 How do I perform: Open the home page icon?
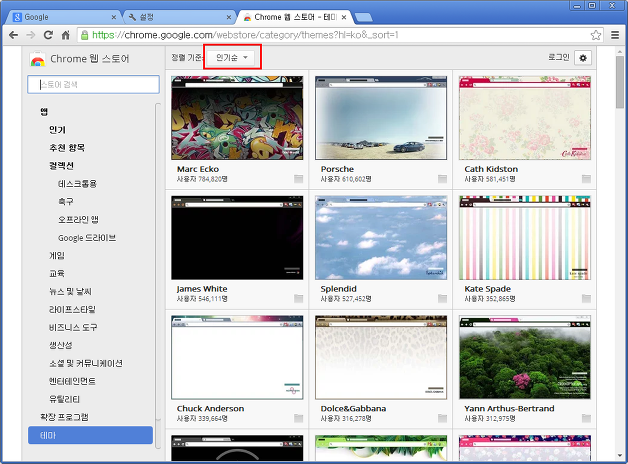(x=66, y=35)
